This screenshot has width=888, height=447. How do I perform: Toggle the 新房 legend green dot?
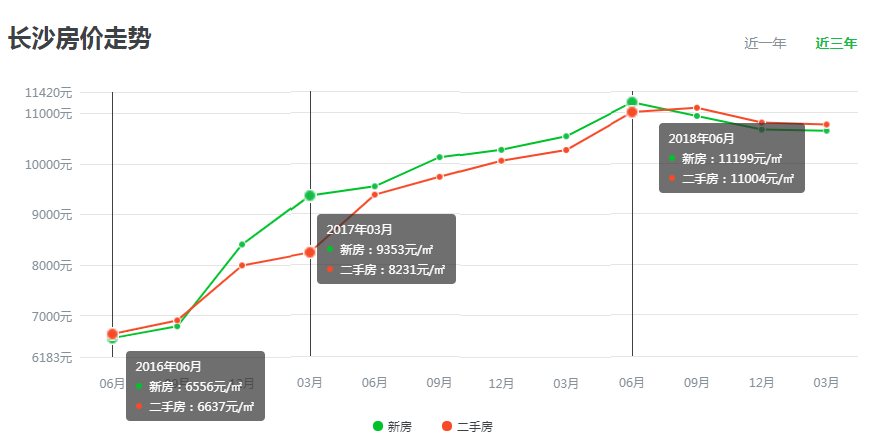click(x=378, y=426)
